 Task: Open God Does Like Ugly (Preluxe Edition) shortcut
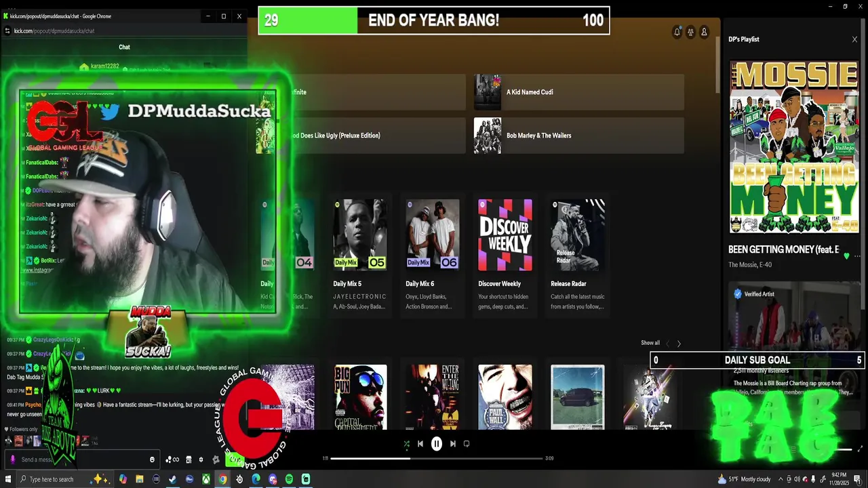click(x=361, y=136)
